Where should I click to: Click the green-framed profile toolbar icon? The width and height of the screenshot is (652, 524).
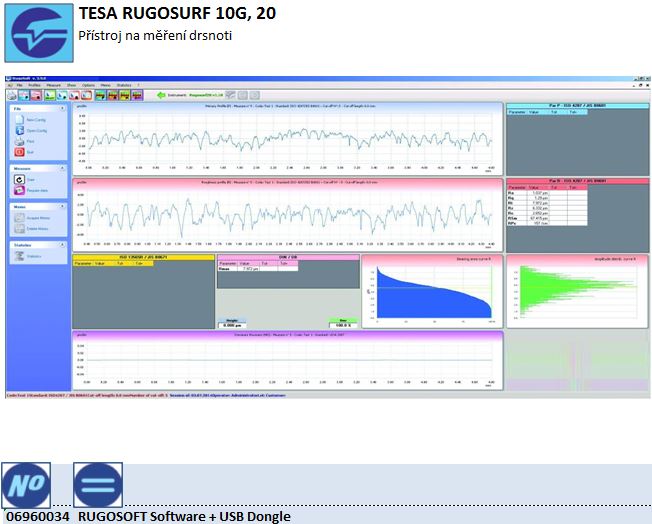(x=50, y=95)
